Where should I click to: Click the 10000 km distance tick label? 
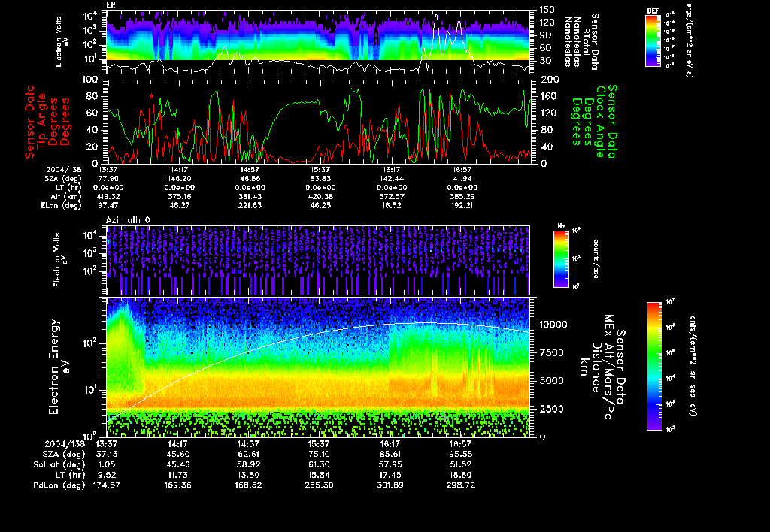coord(553,325)
